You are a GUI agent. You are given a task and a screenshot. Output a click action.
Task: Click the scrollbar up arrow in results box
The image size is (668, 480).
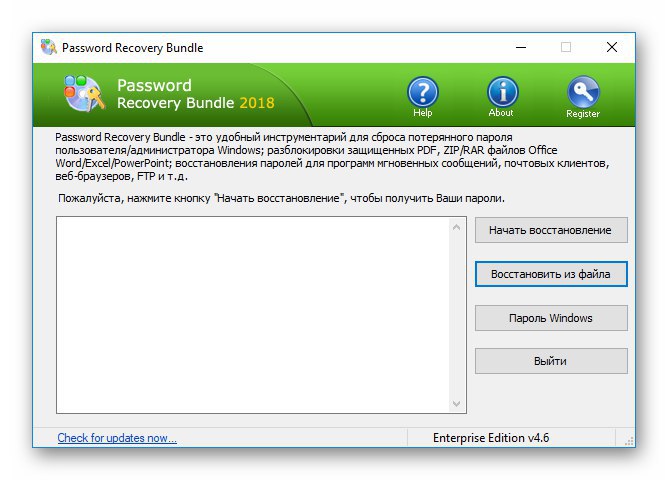coord(456,227)
